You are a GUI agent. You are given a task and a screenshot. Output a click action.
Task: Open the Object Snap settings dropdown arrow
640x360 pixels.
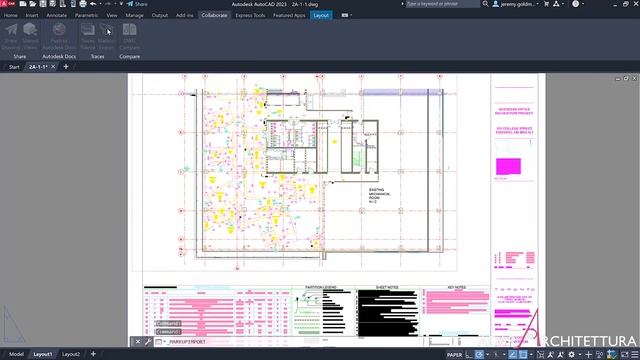click(531, 355)
